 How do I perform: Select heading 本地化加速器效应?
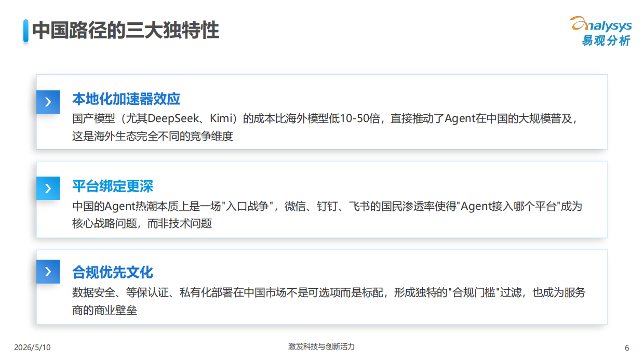tap(126, 99)
